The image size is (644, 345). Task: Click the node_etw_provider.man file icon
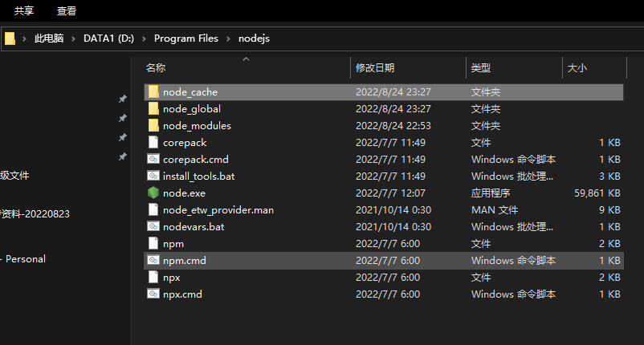[153, 209]
